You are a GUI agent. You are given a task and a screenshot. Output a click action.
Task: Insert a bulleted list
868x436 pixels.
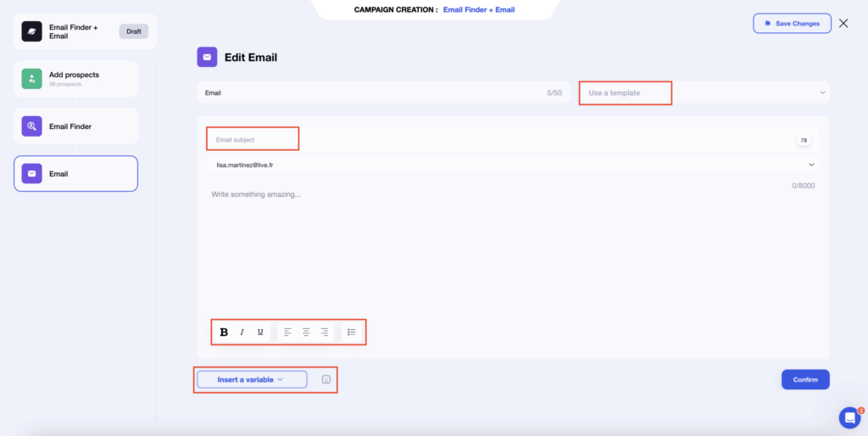352,332
